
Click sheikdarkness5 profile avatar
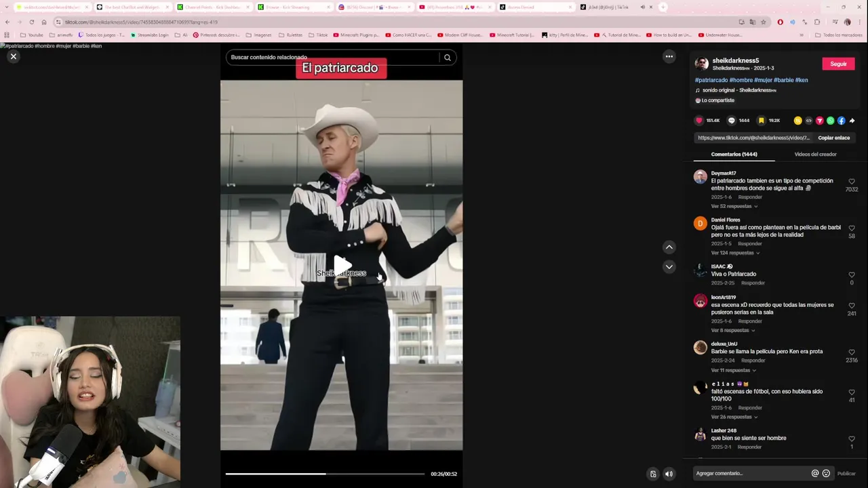point(702,64)
